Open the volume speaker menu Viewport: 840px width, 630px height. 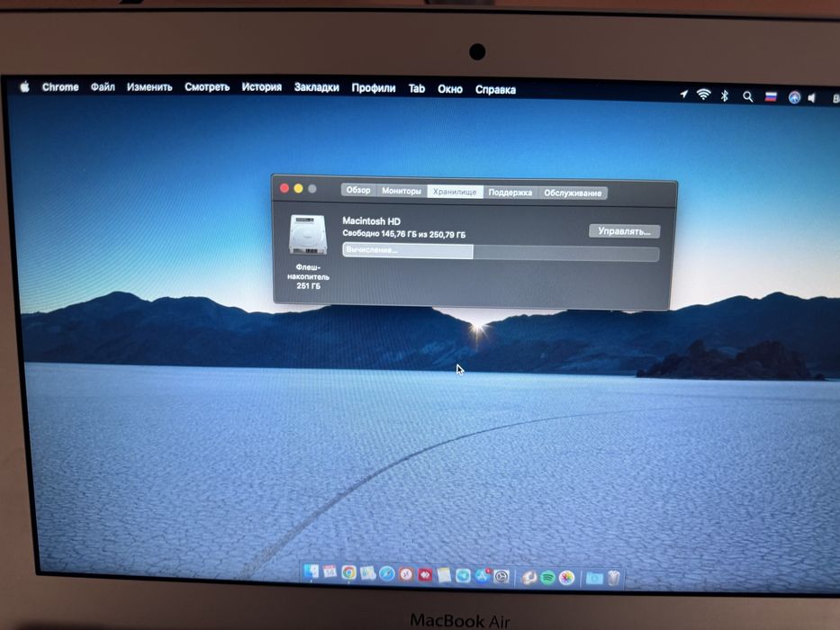812,98
